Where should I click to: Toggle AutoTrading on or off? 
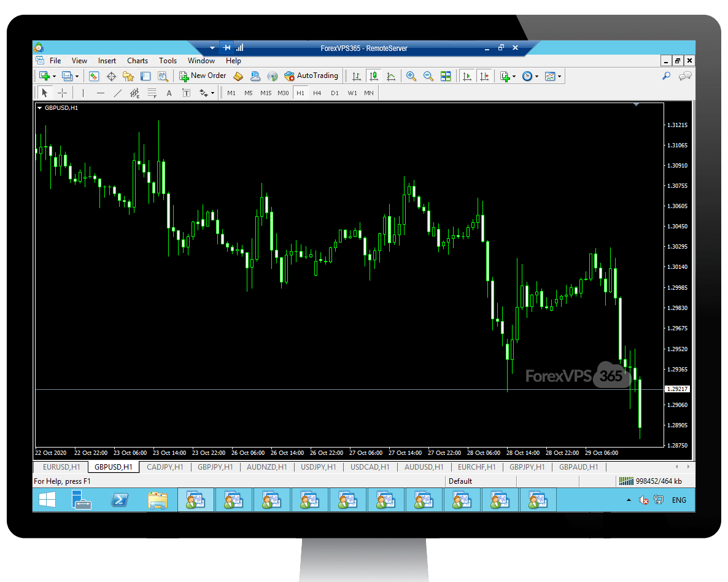tap(311, 76)
